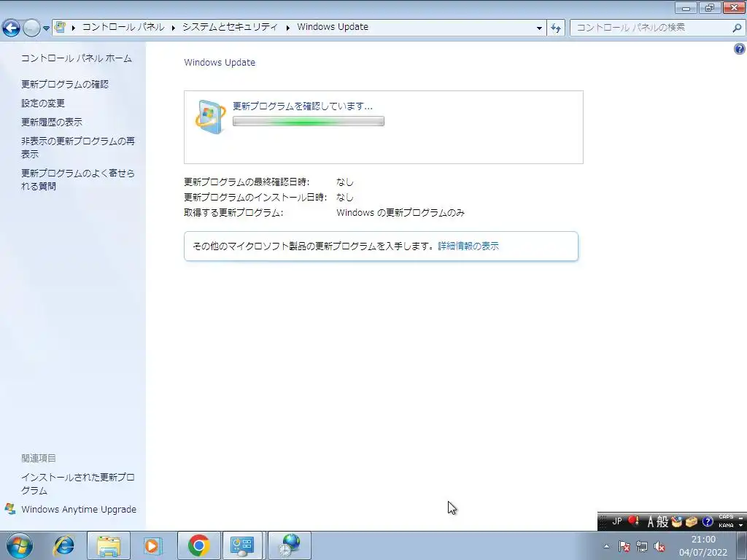Click 詳細情報の表示 link
This screenshot has height=560, width=747.
pyautogui.click(x=468, y=246)
